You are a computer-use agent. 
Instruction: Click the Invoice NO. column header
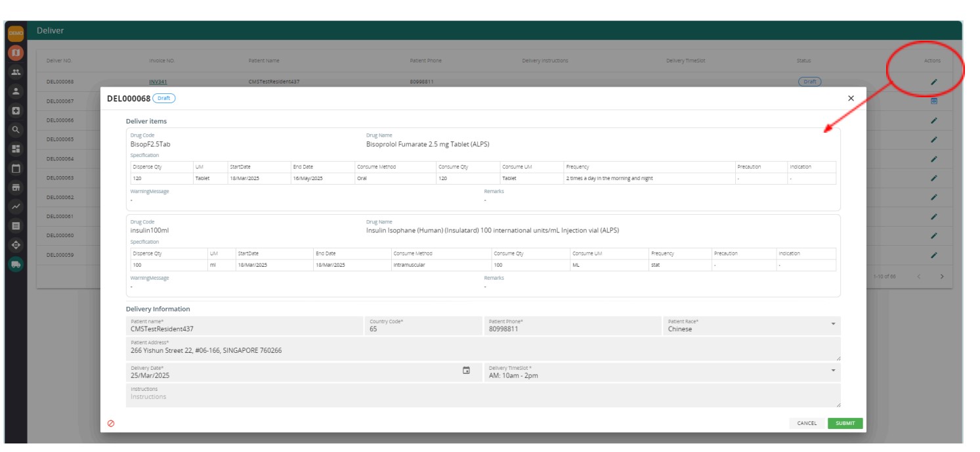(162, 60)
